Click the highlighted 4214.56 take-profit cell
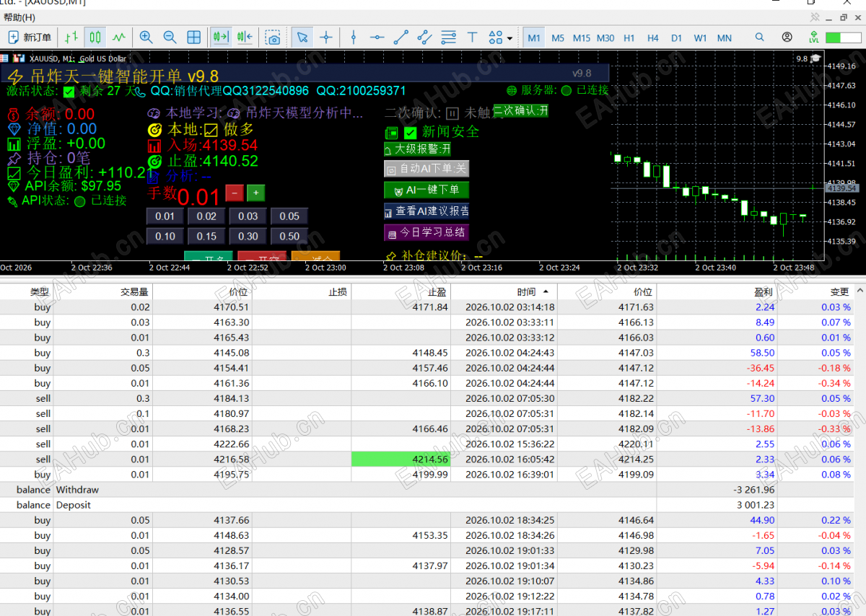 [x=401, y=459]
